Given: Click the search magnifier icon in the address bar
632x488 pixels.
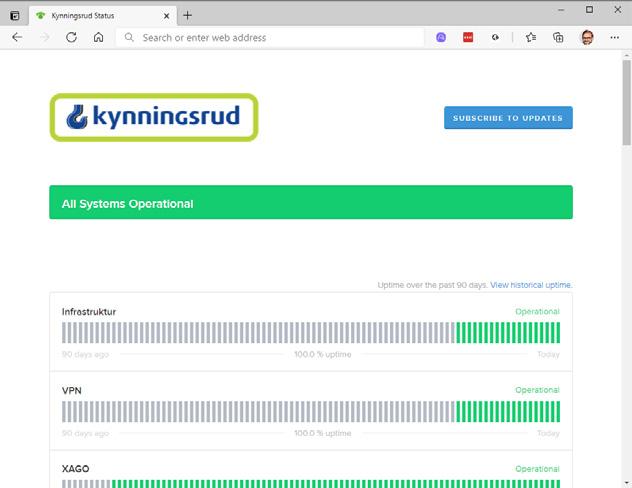Looking at the screenshot, I should 129,37.
